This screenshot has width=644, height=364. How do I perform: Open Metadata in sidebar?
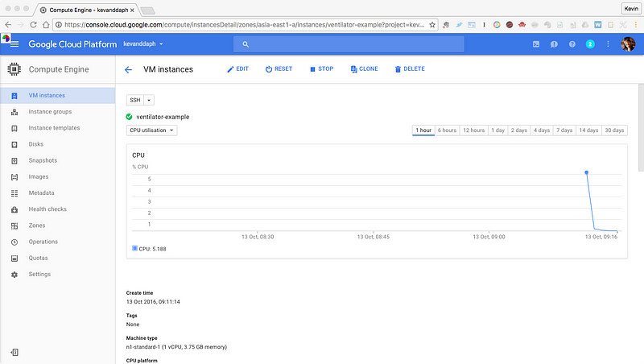57,193
